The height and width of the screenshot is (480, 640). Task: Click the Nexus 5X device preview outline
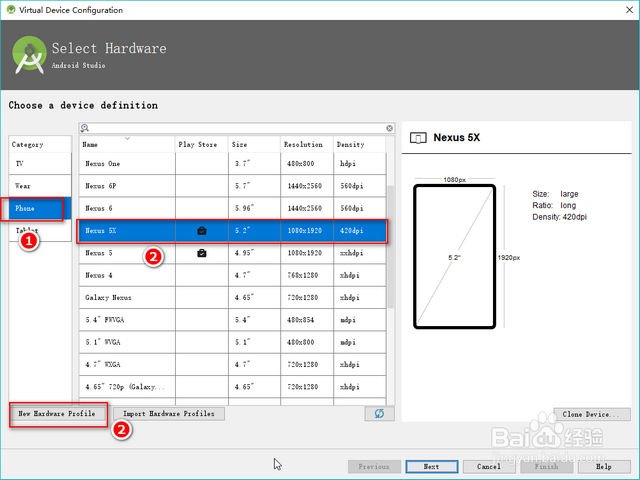(454, 257)
